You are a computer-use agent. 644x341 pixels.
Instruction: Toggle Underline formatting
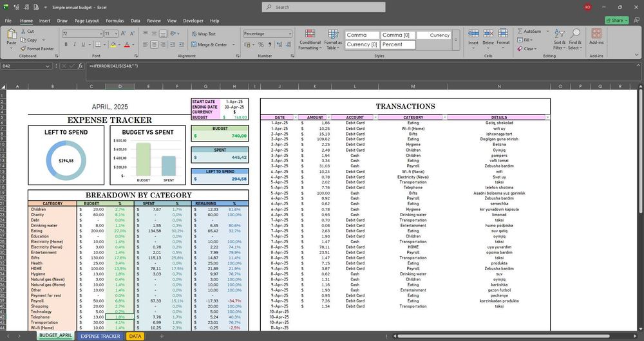(x=83, y=44)
